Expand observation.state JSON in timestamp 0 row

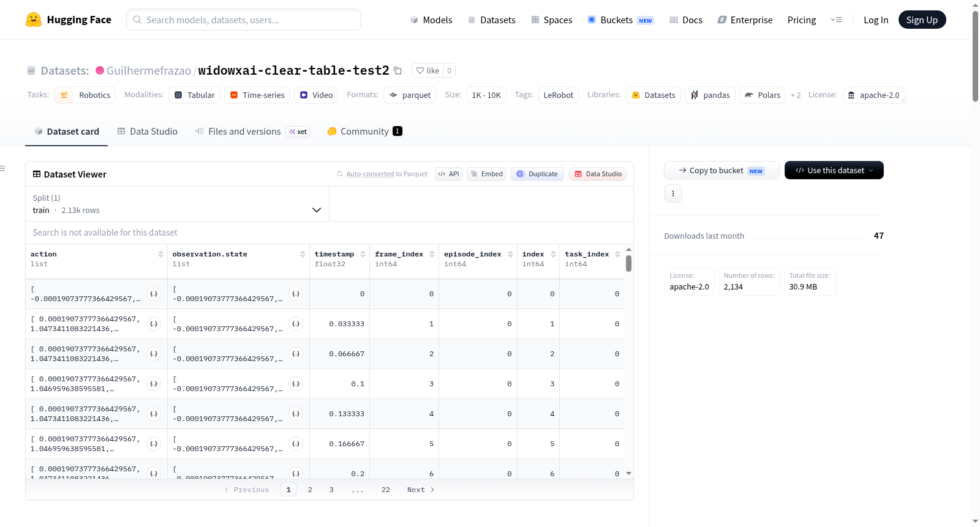[296, 294]
